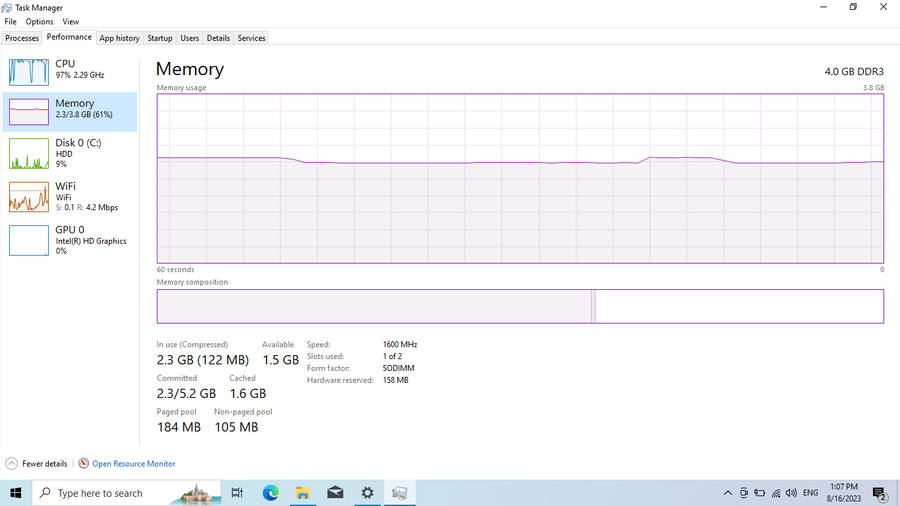Open the Mail app in taskbar

[335, 493]
